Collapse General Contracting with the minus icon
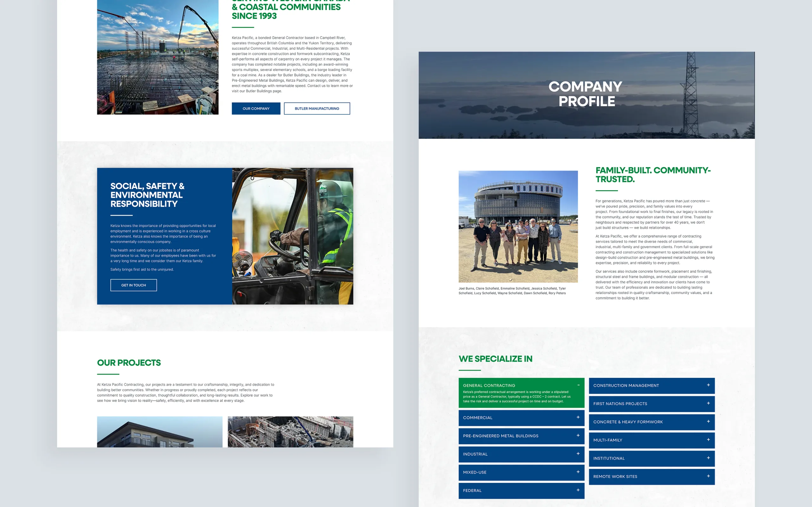The height and width of the screenshot is (507, 812). point(578,385)
